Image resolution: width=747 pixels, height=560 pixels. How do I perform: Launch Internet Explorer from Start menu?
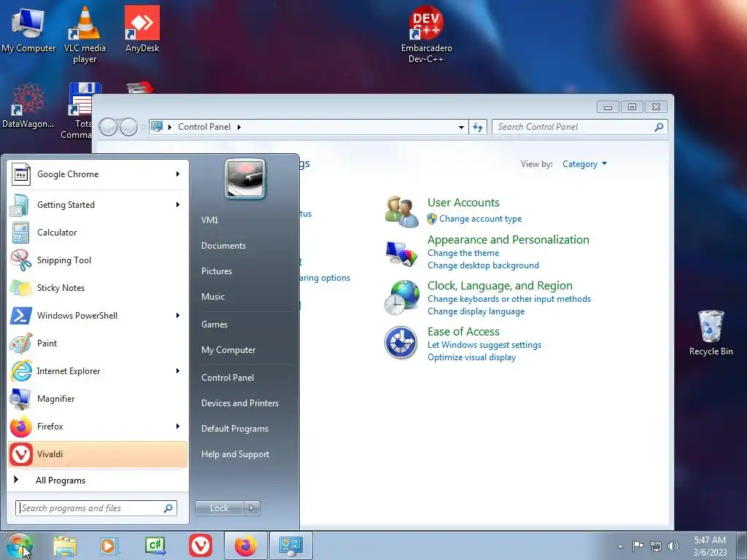(x=98, y=371)
